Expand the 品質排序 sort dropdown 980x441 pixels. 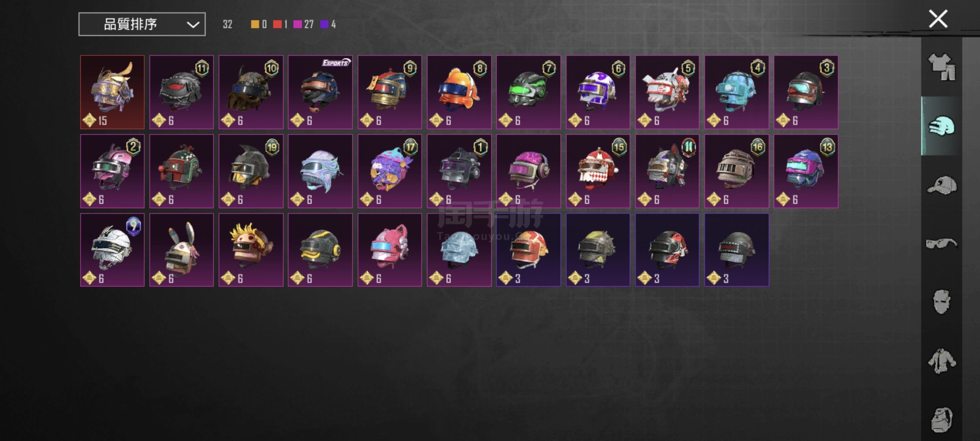pos(142,24)
